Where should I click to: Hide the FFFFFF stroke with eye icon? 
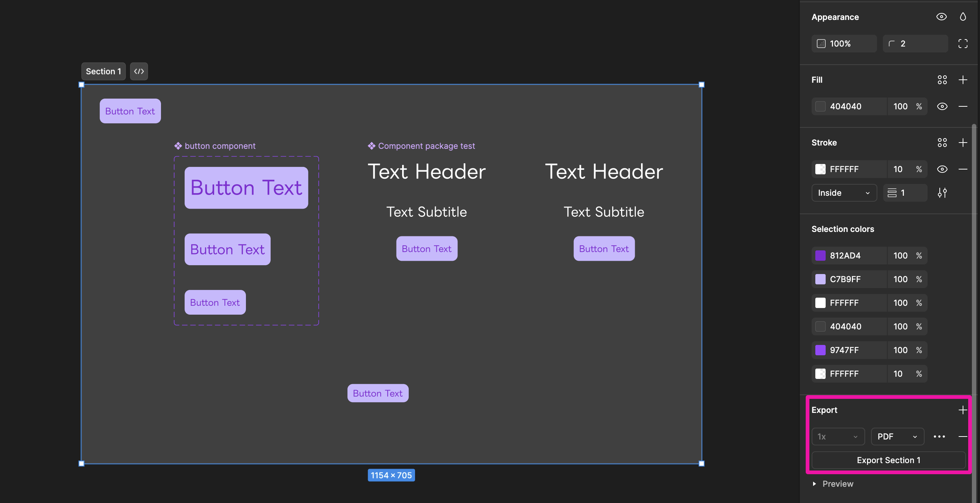pyautogui.click(x=942, y=169)
